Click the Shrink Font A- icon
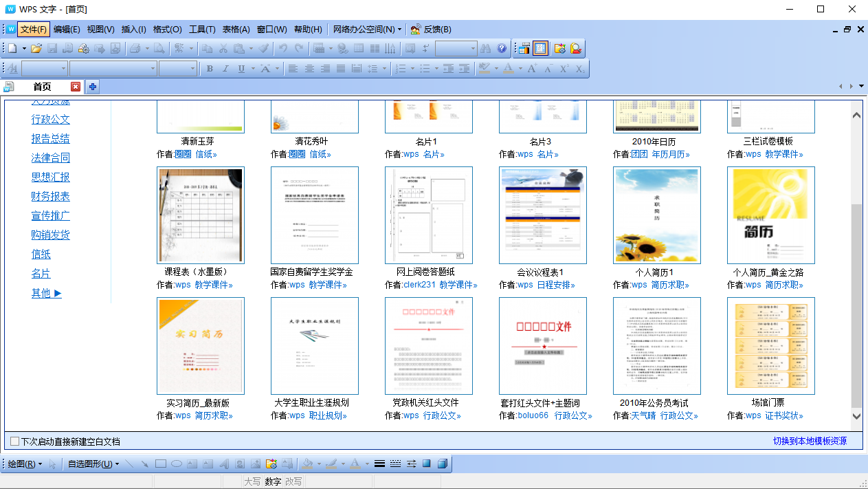868x489 pixels. (548, 69)
